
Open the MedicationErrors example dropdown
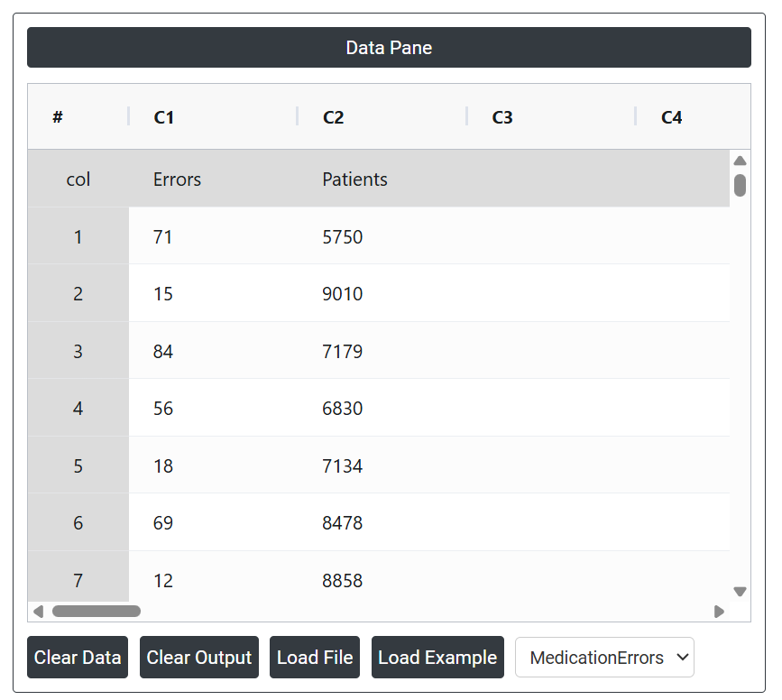click(604, 658)
